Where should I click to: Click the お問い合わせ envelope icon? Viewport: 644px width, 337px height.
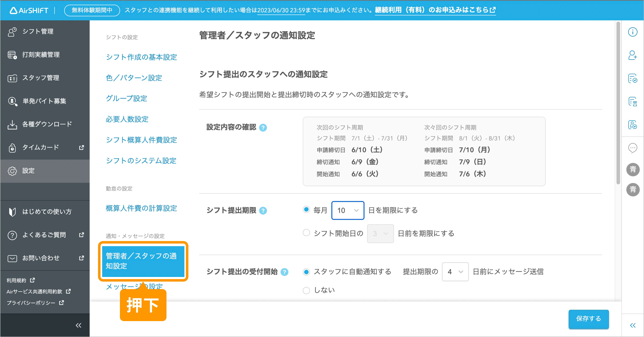click(12, 258)
